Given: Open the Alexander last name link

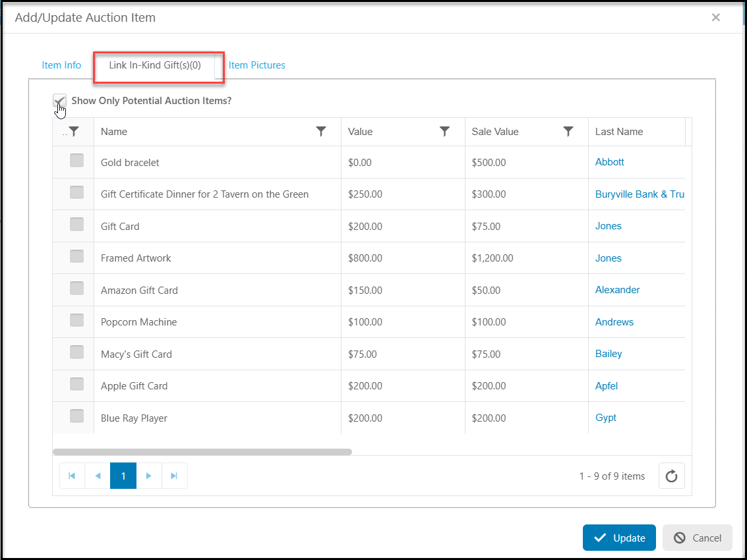Looking at the screenshot, I should pos(617,290).
